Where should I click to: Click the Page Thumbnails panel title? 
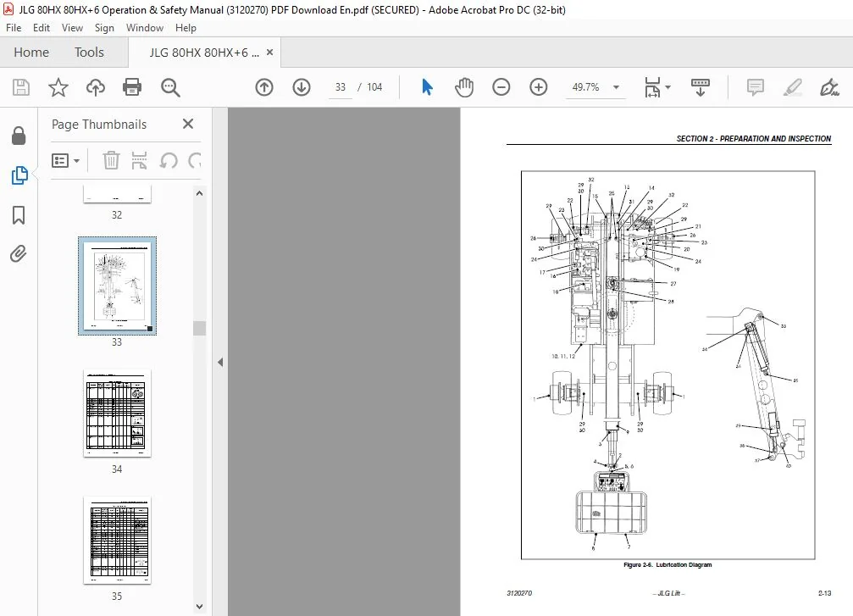99,124
